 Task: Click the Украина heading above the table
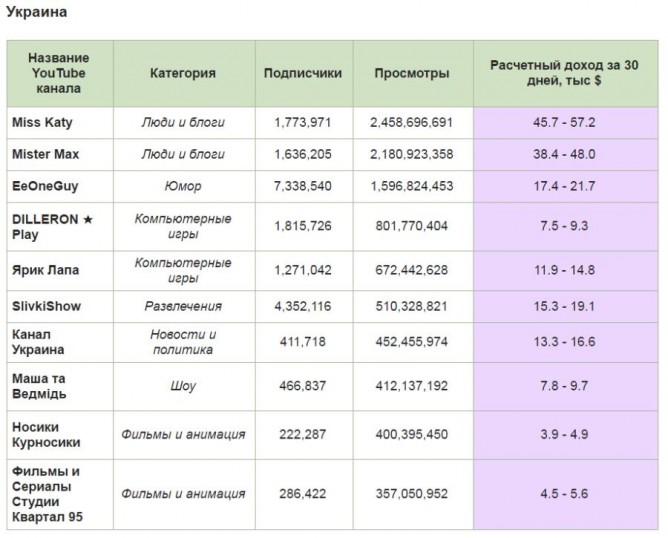coord(40,12)
